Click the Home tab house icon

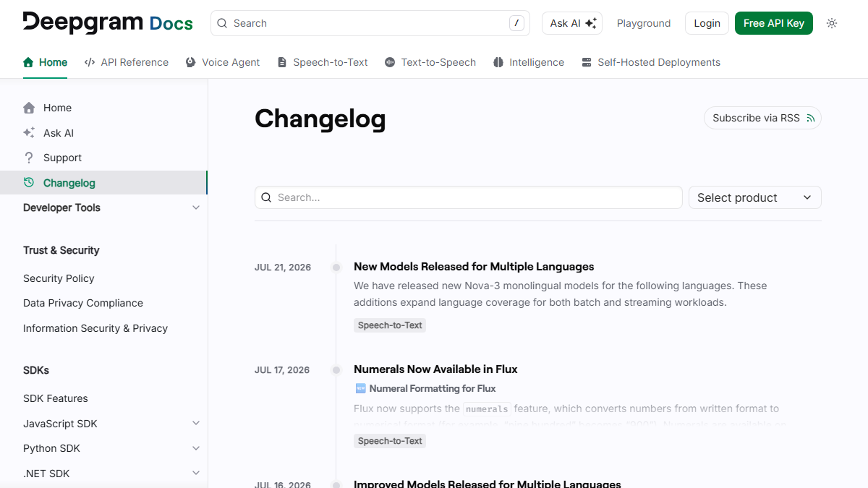click(x=28, y=62)
